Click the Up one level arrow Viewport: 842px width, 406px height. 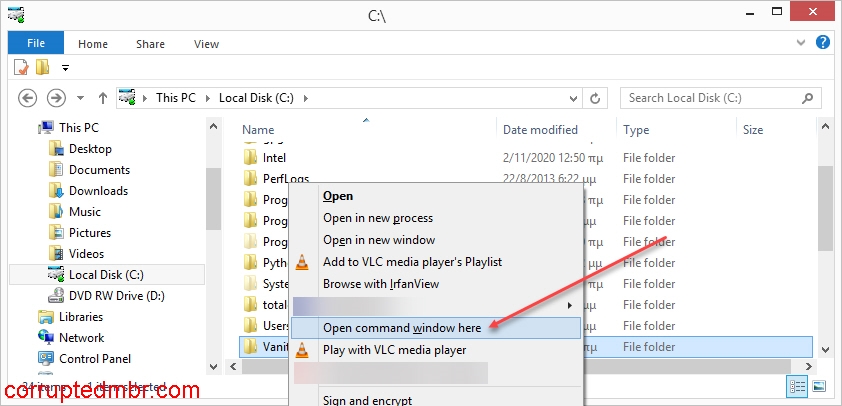coord(103,98)
